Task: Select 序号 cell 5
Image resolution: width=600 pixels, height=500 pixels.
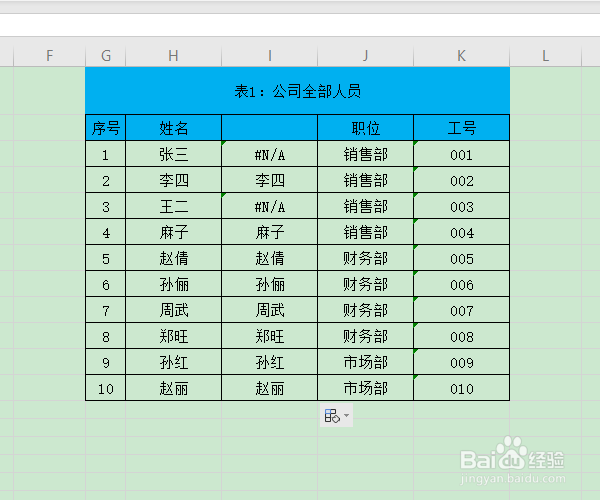Action: click(106, 258)
